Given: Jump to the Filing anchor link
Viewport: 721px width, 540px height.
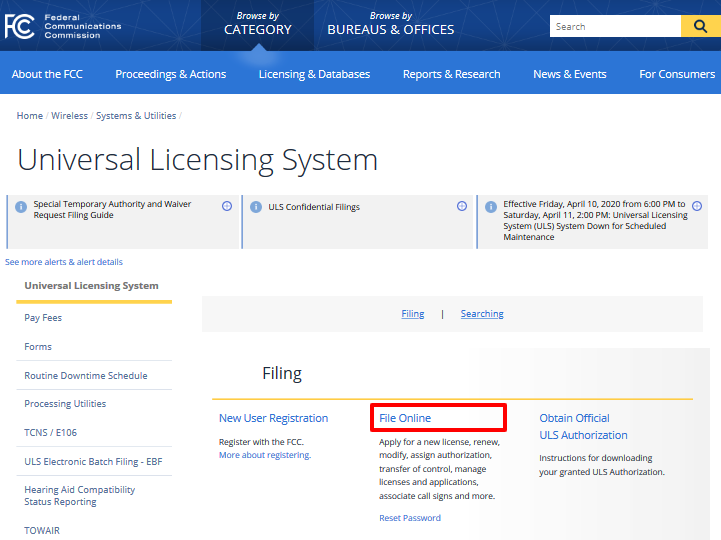Looking at the screenshot, I should click(x=413, y=314).
